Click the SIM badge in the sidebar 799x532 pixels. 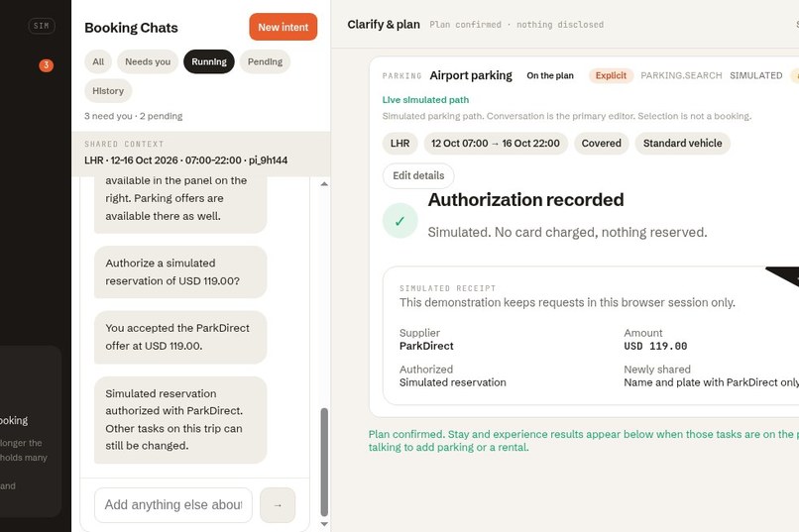coord(42,26)
